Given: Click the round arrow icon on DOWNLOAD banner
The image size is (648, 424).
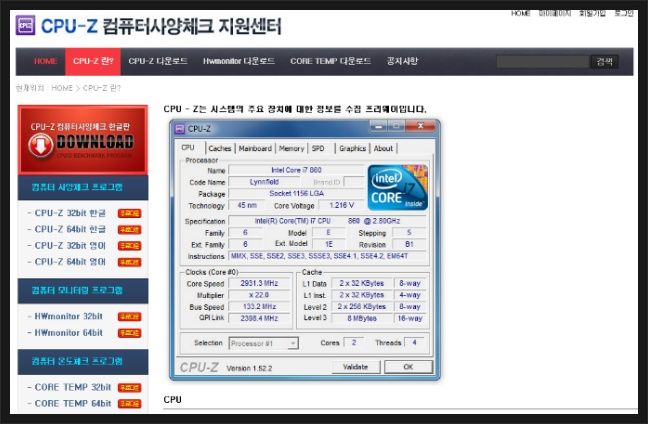Looking at the screenshot, I should [x=40, y=145].
